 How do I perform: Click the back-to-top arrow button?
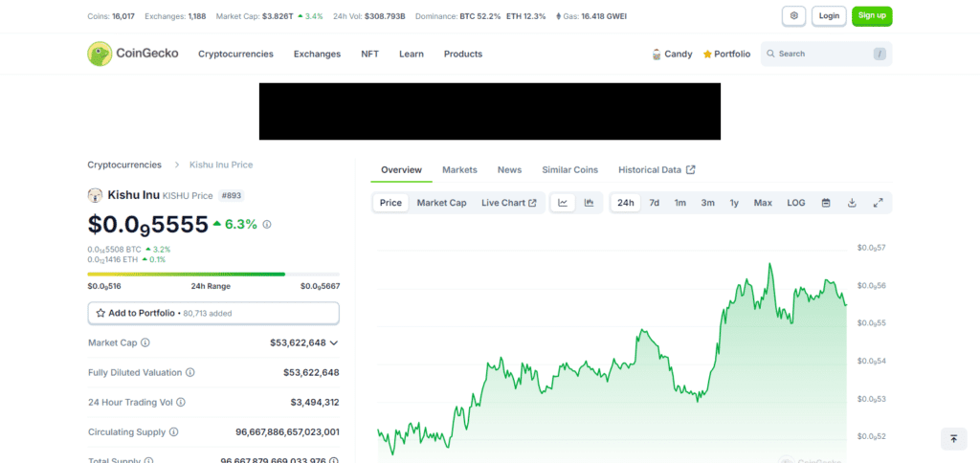[954, 439]
